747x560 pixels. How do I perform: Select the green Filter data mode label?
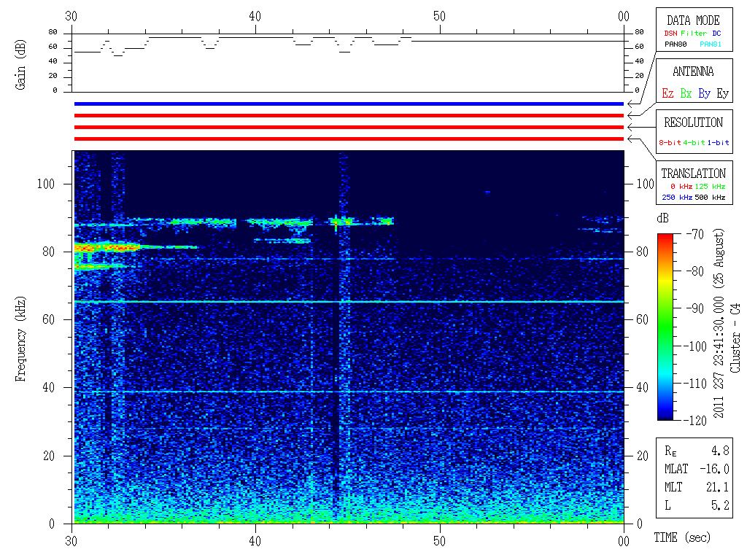pyautogui.click(x=694, y=34)
